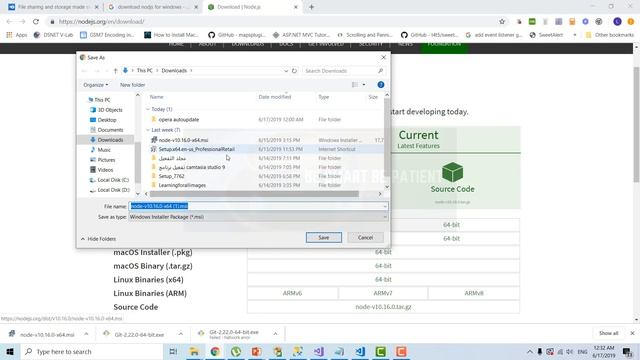Image resolution: width=640 pixels, height=360 pixels.
Task: Click the change view icon
Action: tap(355, 85)
